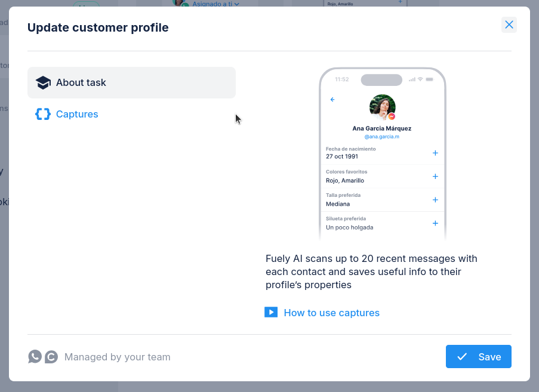Click Ana Garcia Márquez's profile photo
The width and height of the screenshot is (539, 392).
[x=381, y=107]
